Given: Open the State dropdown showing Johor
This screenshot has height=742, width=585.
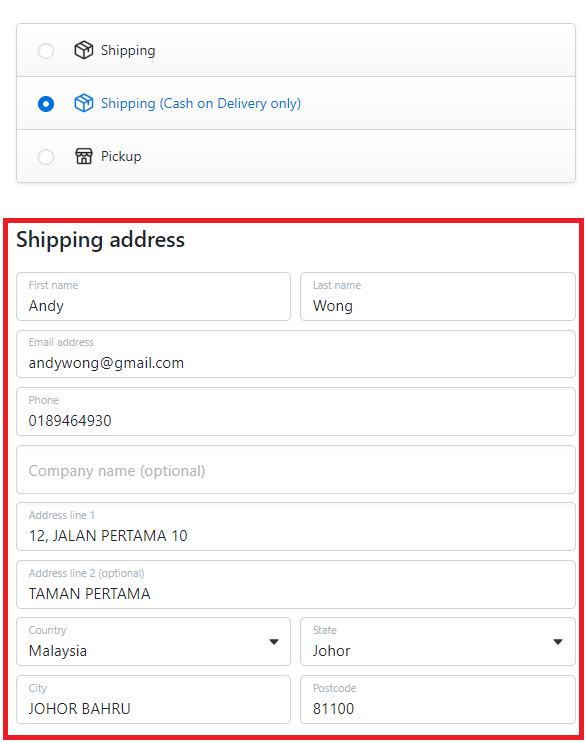Looking at the screenshot, I should pos(438,642).
